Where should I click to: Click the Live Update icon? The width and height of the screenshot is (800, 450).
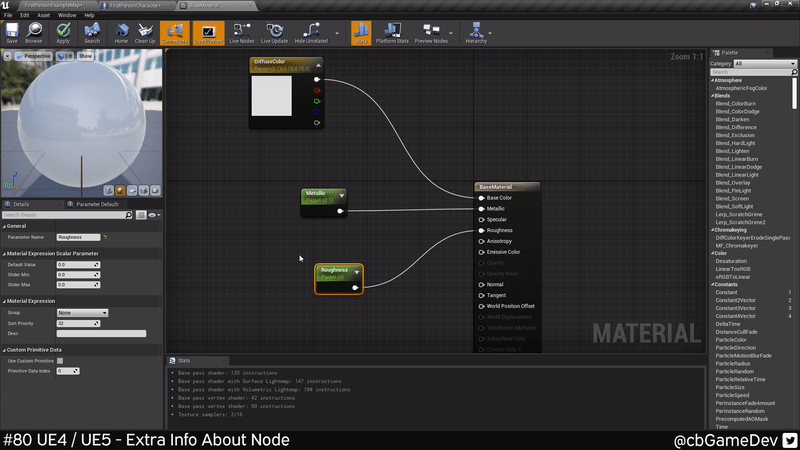tap(274, 33)
